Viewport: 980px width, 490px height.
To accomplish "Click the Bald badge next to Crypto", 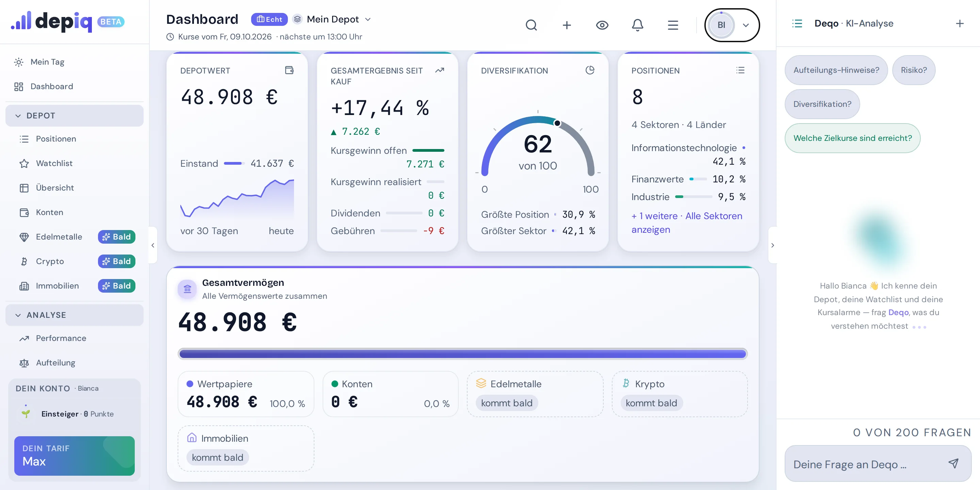I will [116, 261].
